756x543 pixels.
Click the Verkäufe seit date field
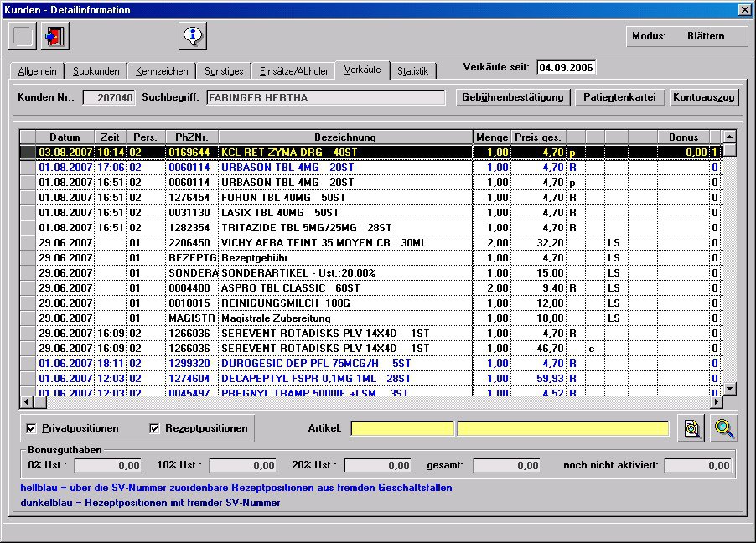click(x=566, y=67)
